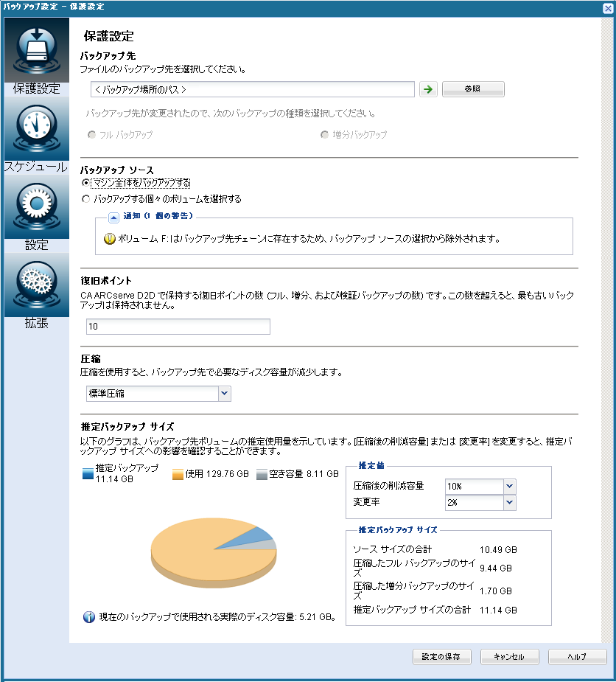Viewport: 616px width, 682px height.
Task: Click the recovery points count field
Action: [178, 327]
